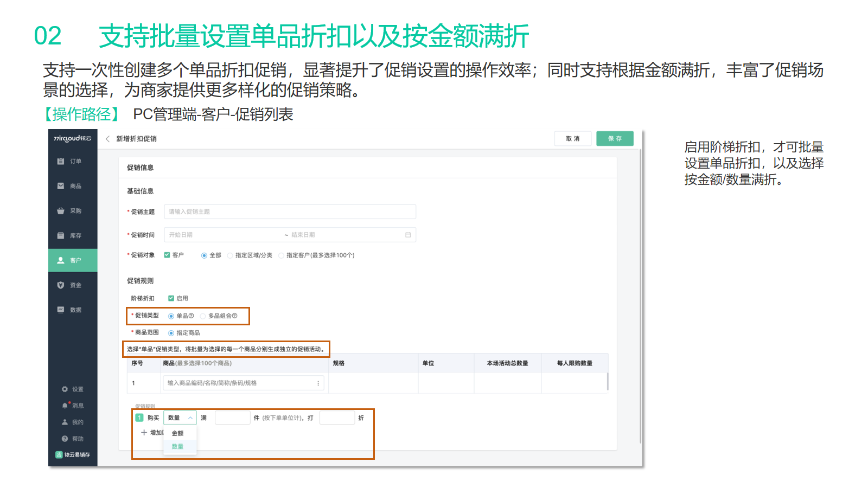Click the three-dot icon in product input
The width and height of the screenshot is (868, 488).
tap(318, 383)
